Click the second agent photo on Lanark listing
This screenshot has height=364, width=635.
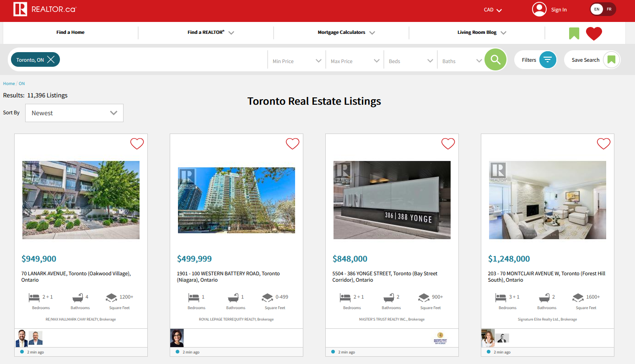pyautogui.click(x=36, y=338)
